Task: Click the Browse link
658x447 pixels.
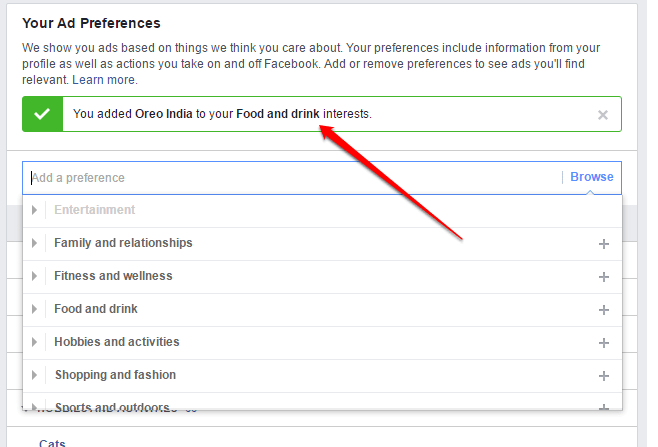Action: tap(592, 177)
